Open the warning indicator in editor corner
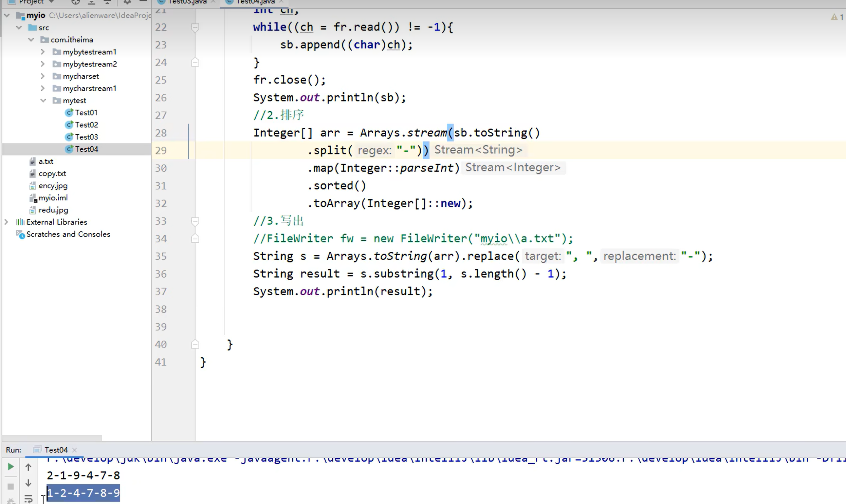 pos(836,17)
